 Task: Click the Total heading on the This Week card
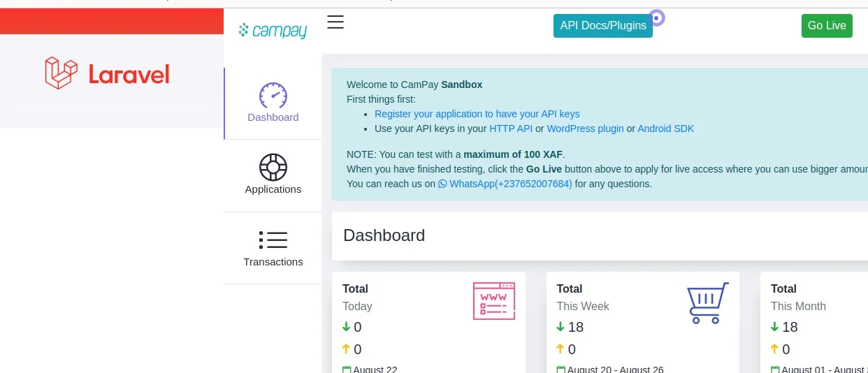click(570, 288)
